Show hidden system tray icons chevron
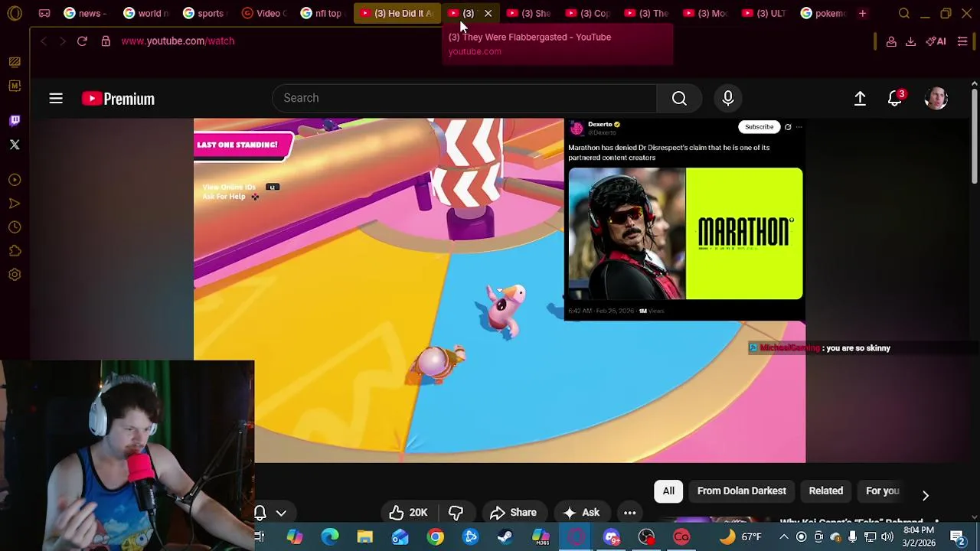This screenshot has width=980, height=551. [x=784, y=536]
